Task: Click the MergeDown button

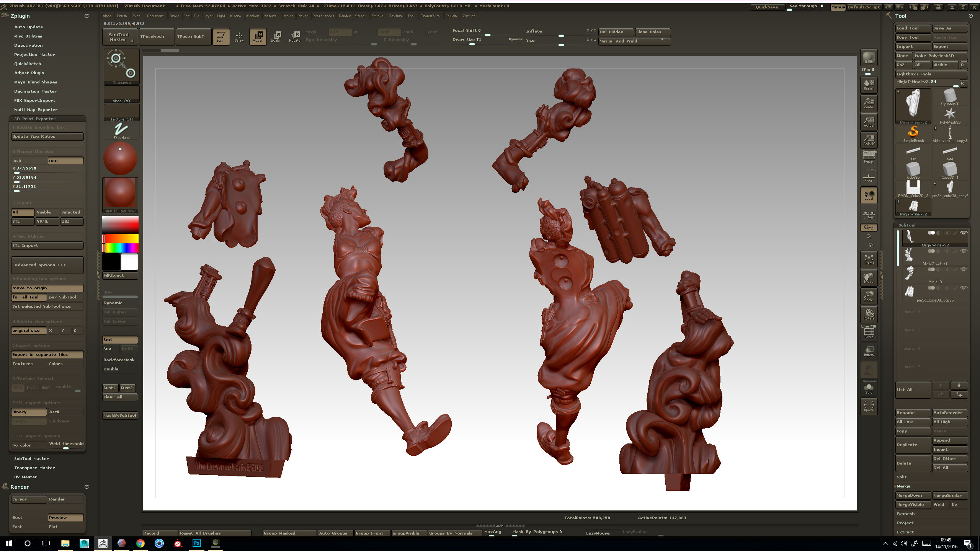Action: point(913,496)
